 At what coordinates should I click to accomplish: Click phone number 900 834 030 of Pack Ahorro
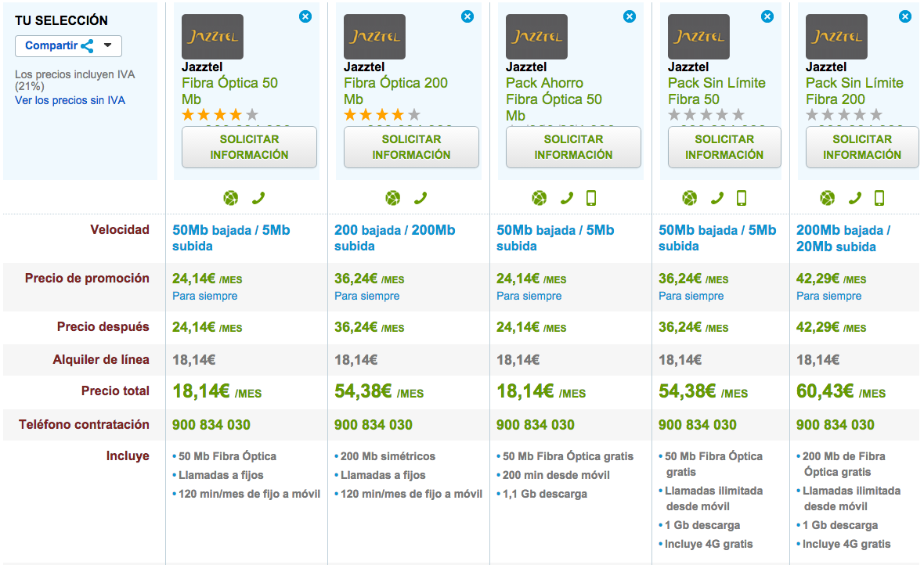pyautogui.click(x=535, y=425)
